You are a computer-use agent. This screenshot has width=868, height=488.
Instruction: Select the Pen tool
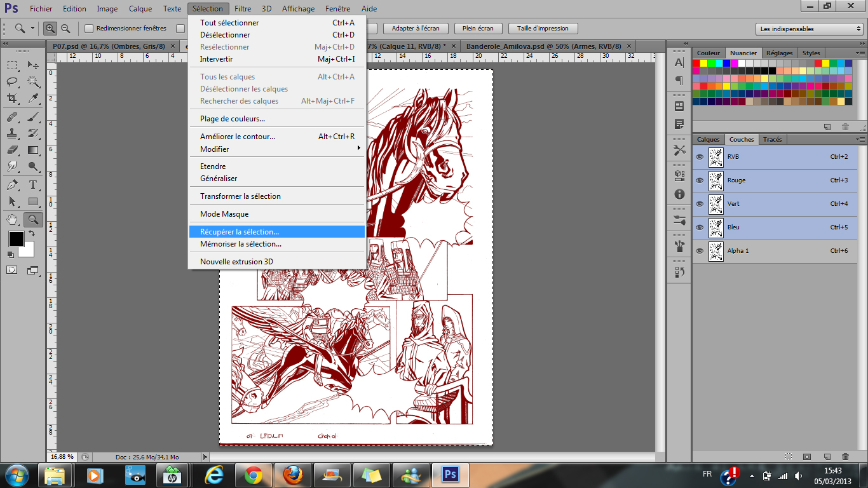point(12,186)
